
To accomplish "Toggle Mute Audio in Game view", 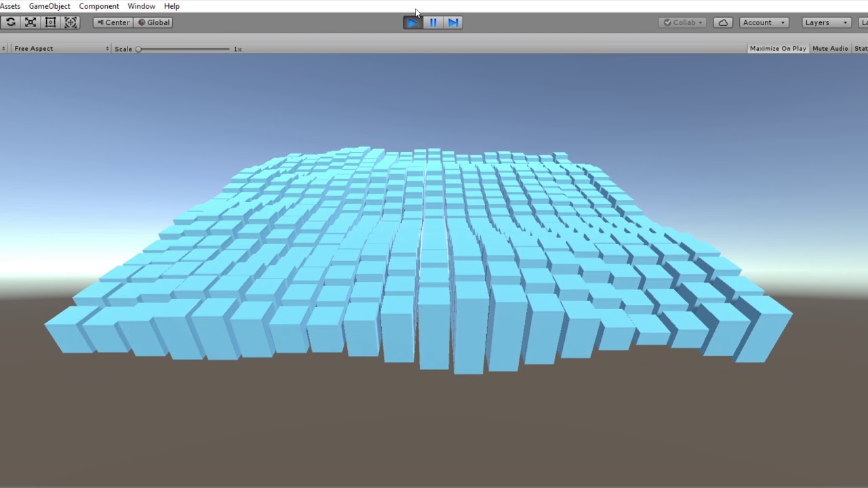I will point(830,49).
